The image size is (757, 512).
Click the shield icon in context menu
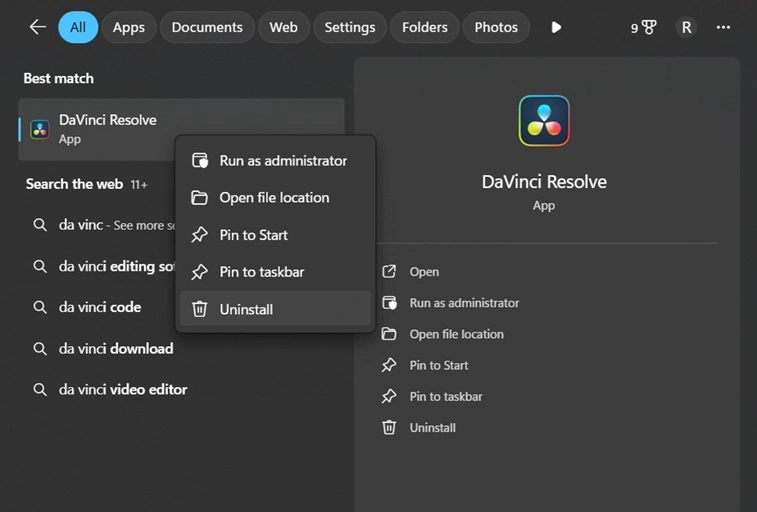click(x=199, y=160)
